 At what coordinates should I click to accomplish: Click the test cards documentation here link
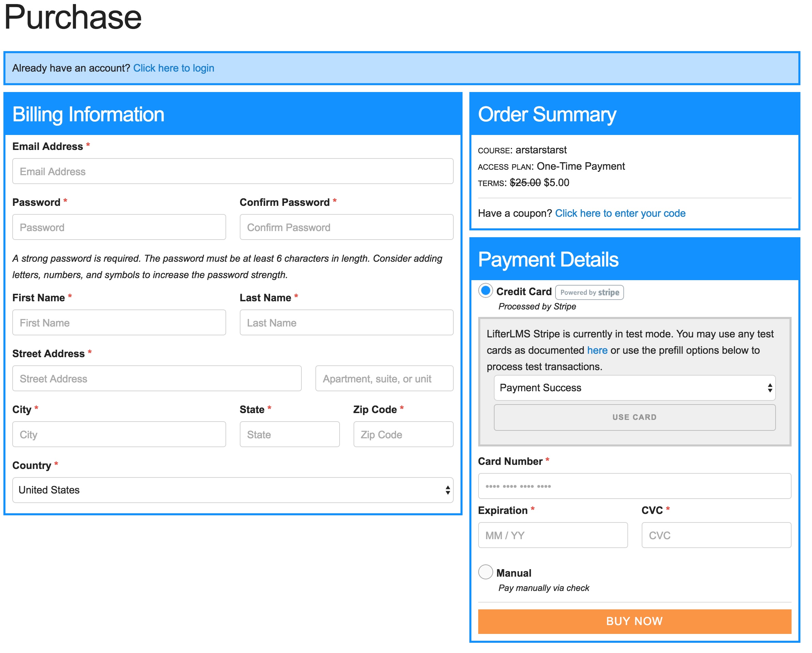pyautogui.click(x=597, y=350)
